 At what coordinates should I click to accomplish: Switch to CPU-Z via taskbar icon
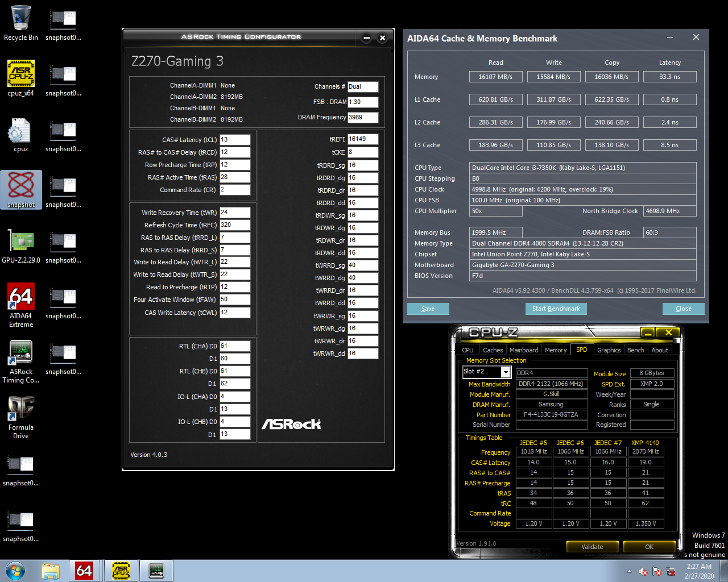click(x=121, y=571)
